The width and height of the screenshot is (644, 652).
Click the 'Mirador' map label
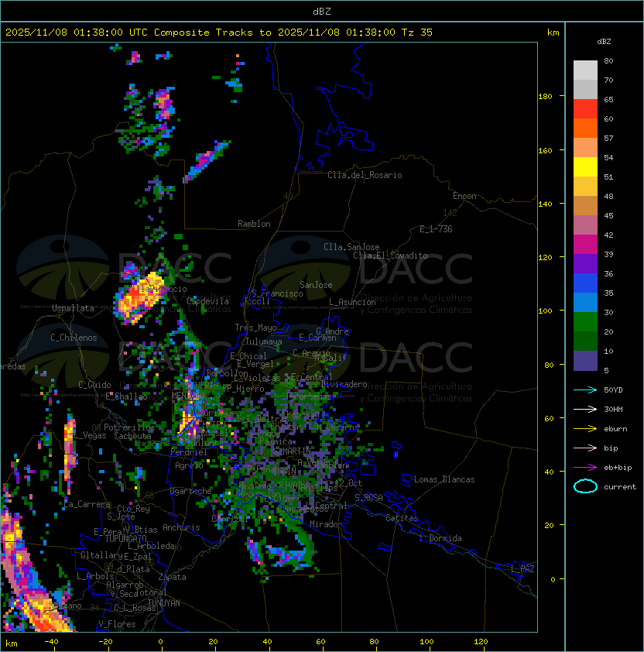pos(326,524)
